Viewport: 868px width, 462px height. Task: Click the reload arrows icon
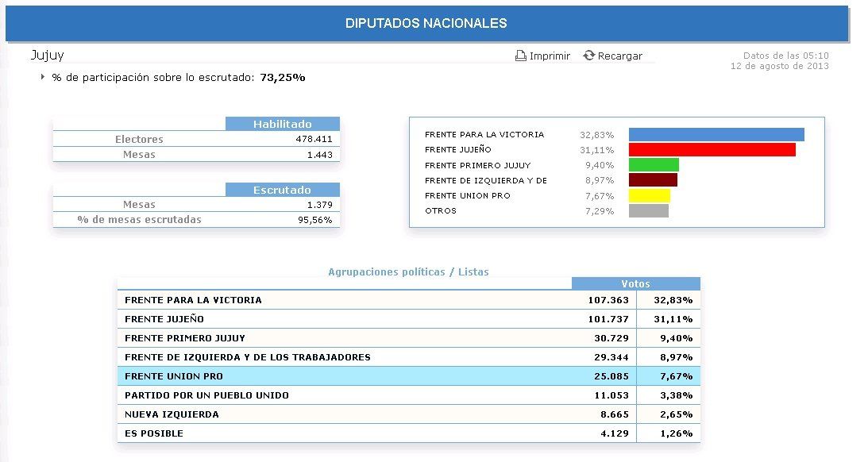click(588, 56)
